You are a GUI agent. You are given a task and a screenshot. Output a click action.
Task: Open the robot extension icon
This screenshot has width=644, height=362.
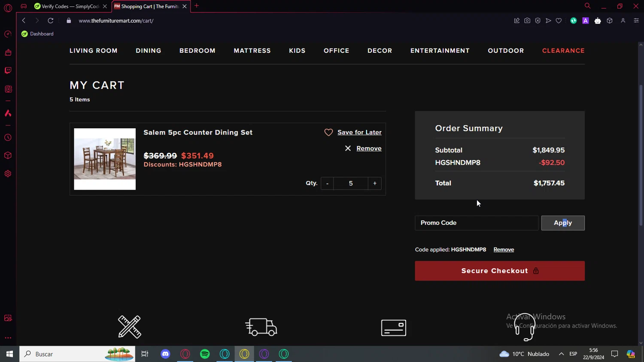coord(598,21)
